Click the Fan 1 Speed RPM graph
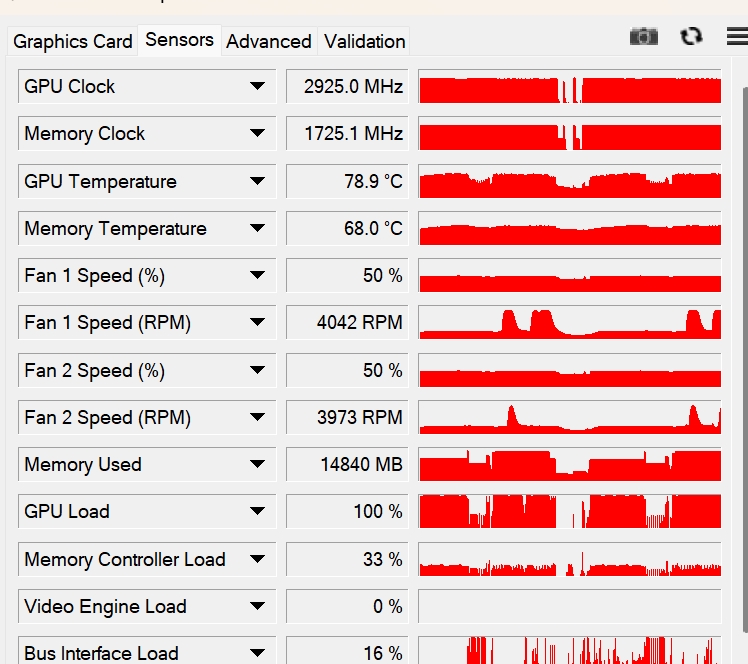Viewport: 748px width, 664px height. click(x=569, y=323)
